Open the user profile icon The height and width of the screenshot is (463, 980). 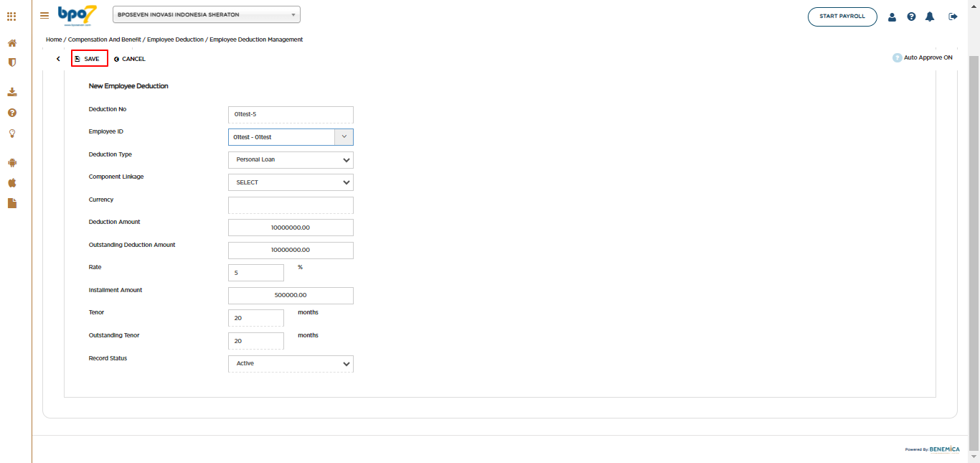(892, 17)
